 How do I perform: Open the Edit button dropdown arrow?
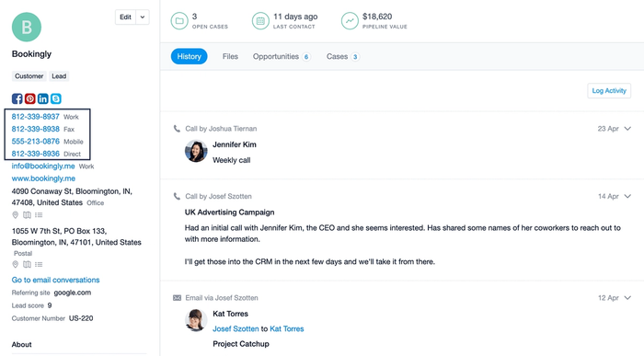click(143, 17)
